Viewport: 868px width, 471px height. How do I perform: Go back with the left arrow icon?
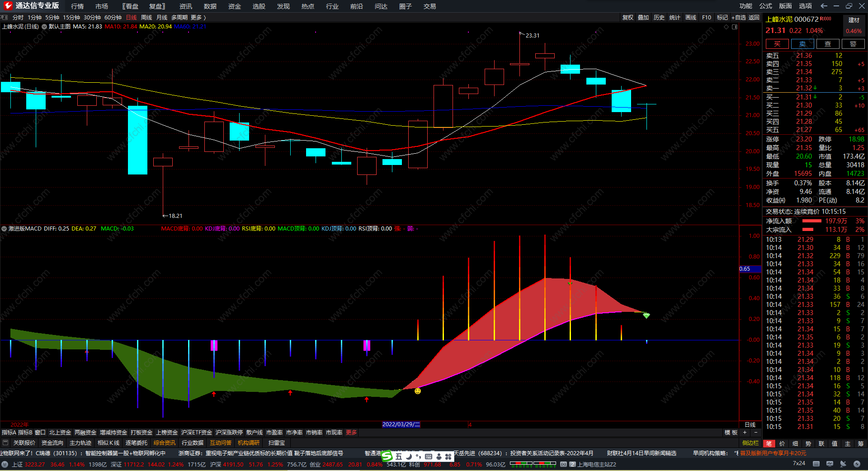(824, 6)
